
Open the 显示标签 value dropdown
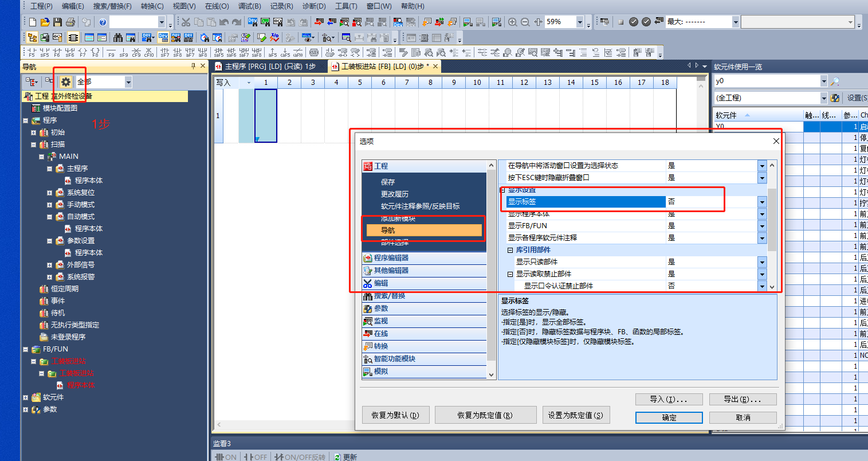762,202
